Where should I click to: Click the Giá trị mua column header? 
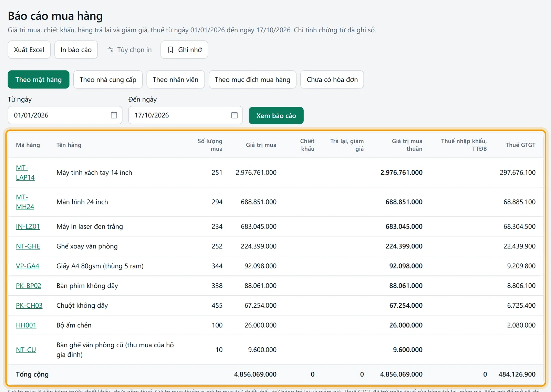pyautogui.click(x=261, y=145)
